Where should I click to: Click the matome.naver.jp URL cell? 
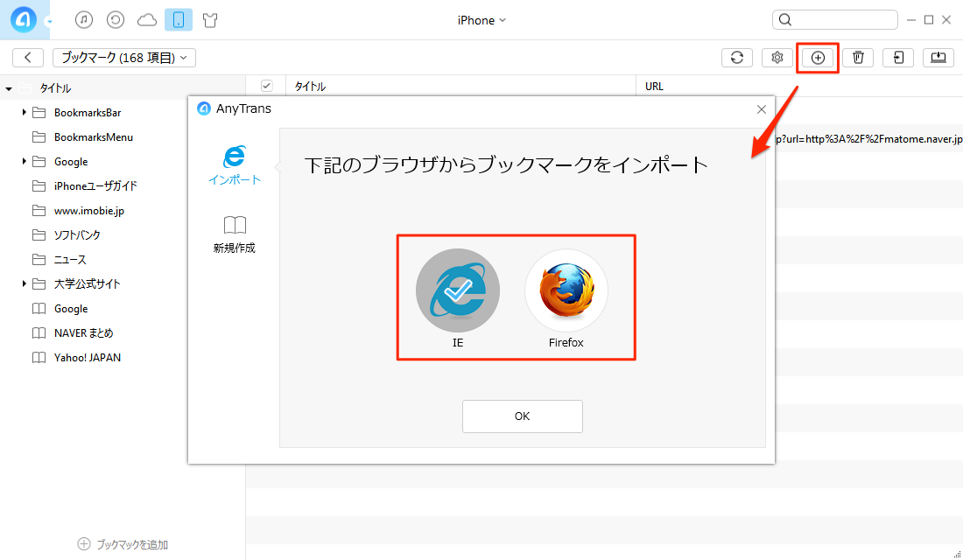tap(869, 139)
